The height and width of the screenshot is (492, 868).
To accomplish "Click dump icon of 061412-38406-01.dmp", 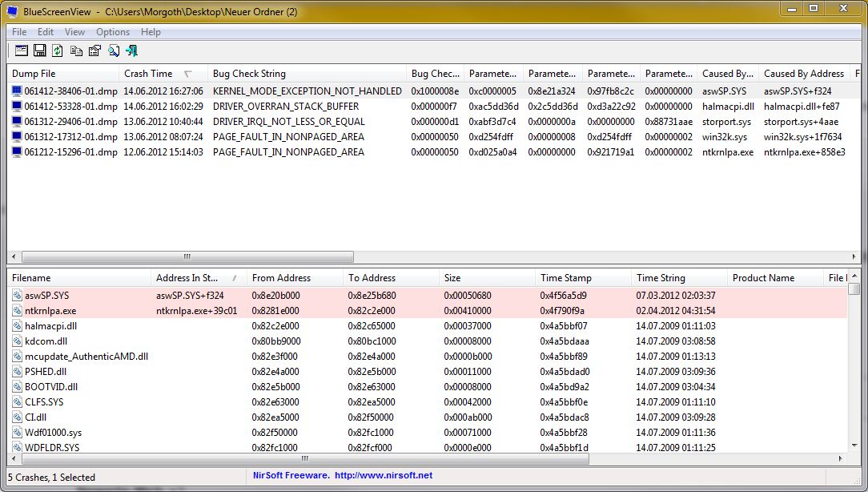I will (17, 91).
